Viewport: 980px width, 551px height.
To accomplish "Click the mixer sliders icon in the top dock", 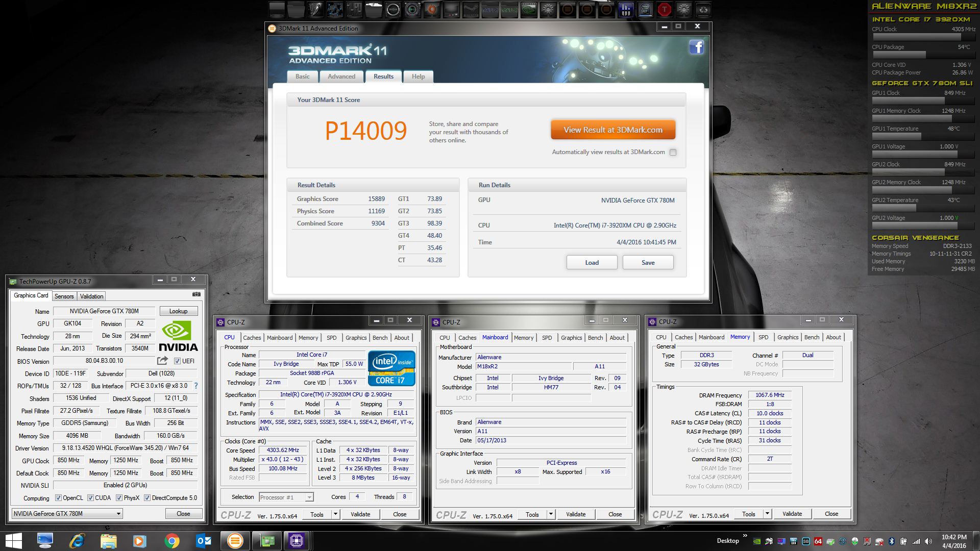I will [x=354, y=9].
